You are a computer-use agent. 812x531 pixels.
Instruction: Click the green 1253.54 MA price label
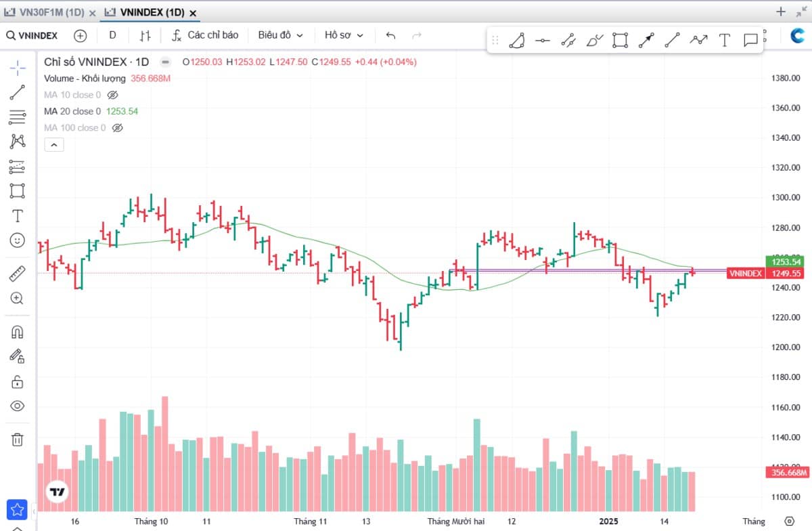[786, 261]
